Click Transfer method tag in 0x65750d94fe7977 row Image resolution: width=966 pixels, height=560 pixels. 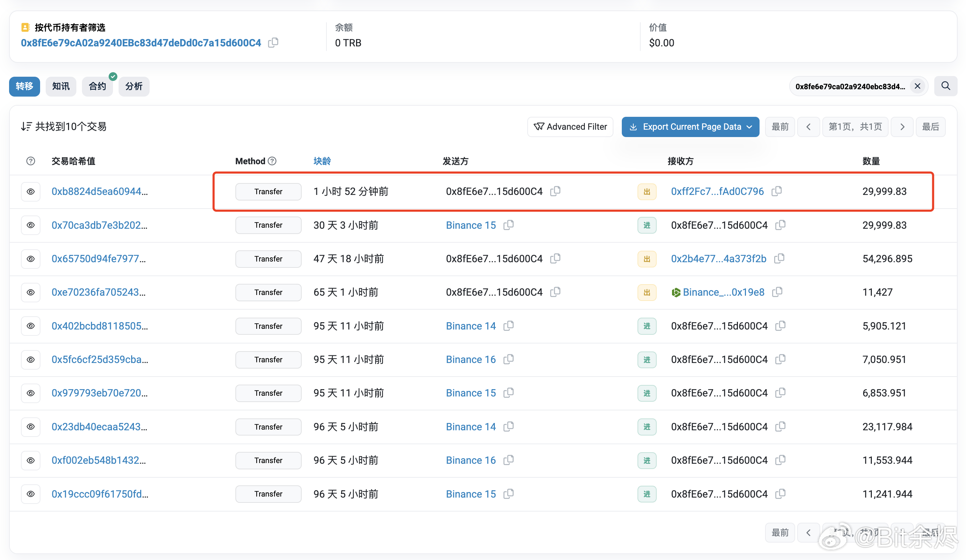(268, 259)
